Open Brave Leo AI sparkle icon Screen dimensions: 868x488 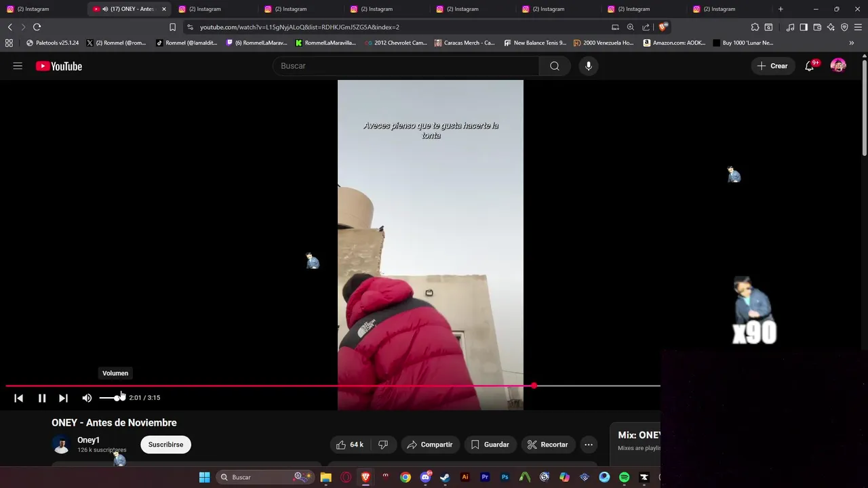pyautogui.click(x=831, y=27)
